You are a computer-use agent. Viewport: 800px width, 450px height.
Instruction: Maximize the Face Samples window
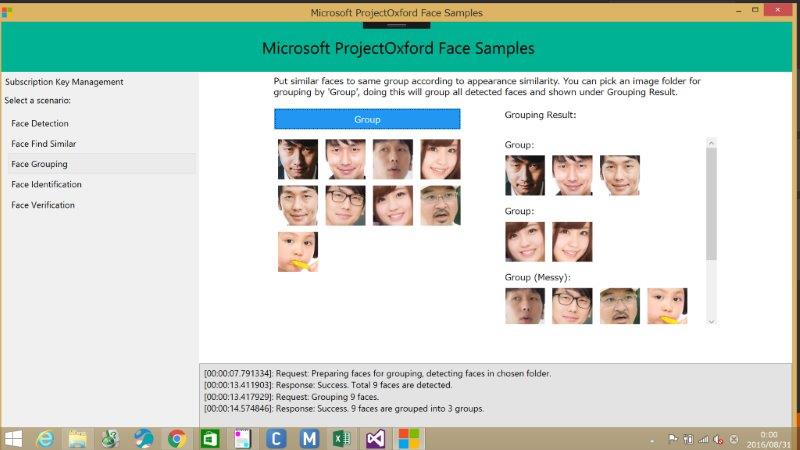click(755, 10)
